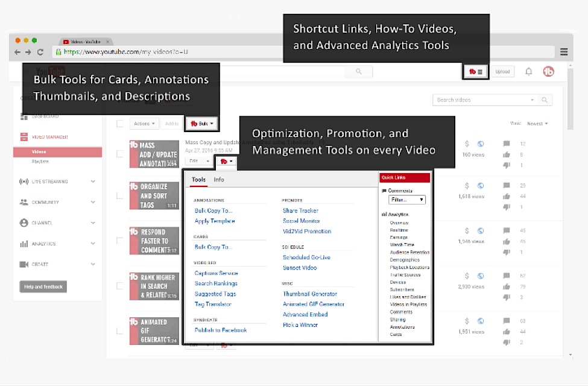Click the thumbs down icon for 1,618 views video

coord(506,207)
